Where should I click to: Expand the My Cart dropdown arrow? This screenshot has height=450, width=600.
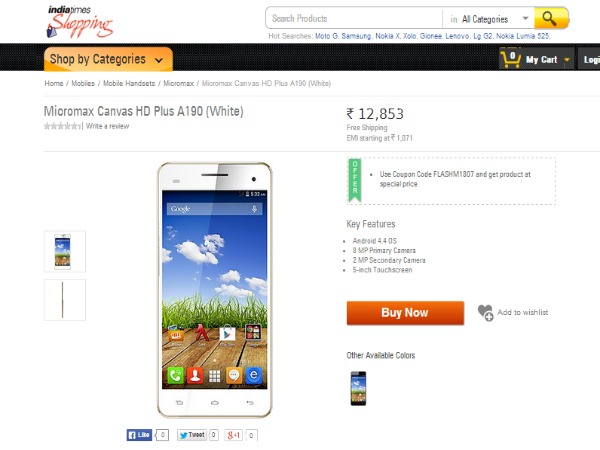click(567, 60)
